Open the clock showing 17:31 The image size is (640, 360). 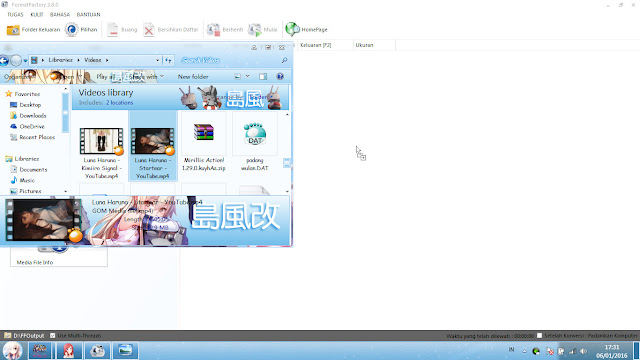click(611, 351)
